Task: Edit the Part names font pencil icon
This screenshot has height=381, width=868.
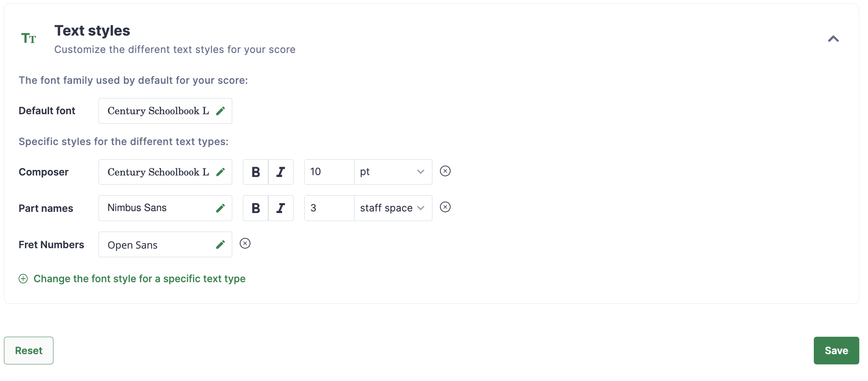Action: coord(220,208)
